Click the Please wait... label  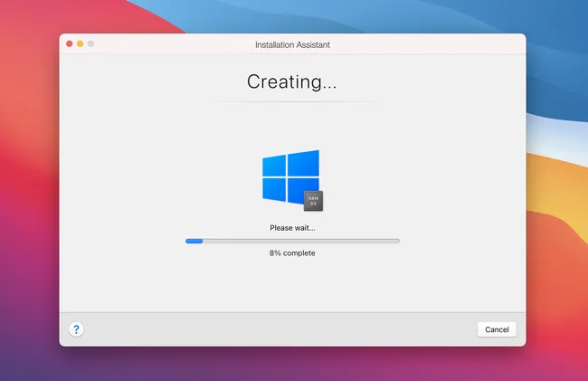pyautogui.click(x=292, y=228)
